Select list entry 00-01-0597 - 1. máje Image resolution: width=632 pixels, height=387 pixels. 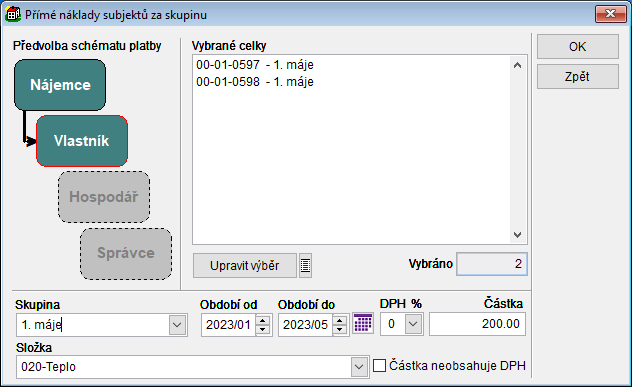click(255, 65)
